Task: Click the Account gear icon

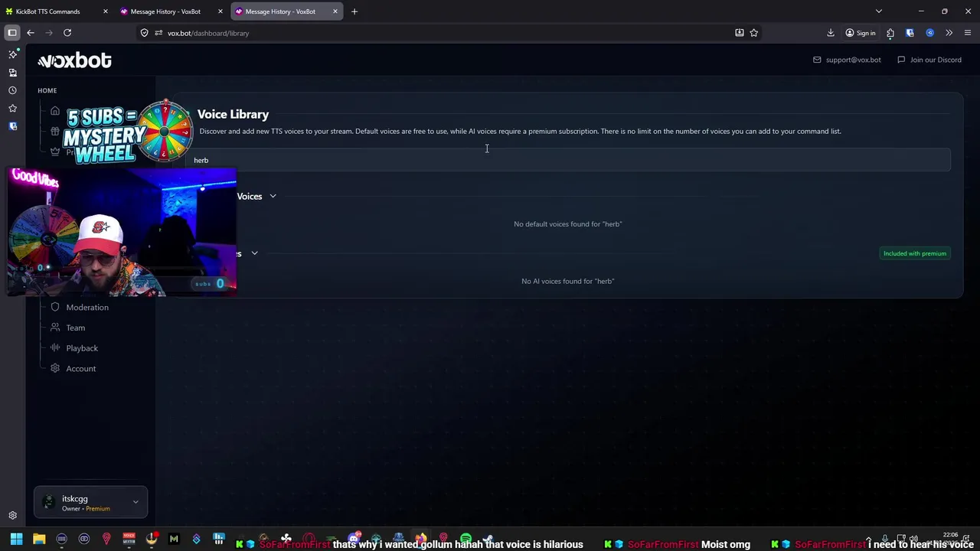Action: coord(55,368)
